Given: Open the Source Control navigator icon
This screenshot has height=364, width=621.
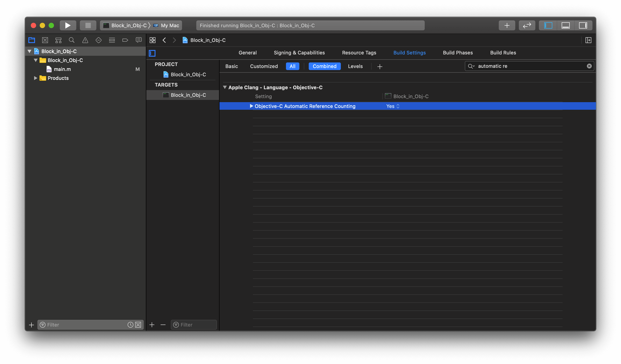Looking at the screenshot, I should [x=45, y=40].
